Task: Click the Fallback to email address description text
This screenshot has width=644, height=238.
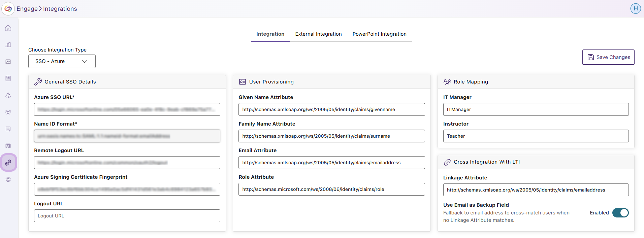Action: tap(506, 216)
